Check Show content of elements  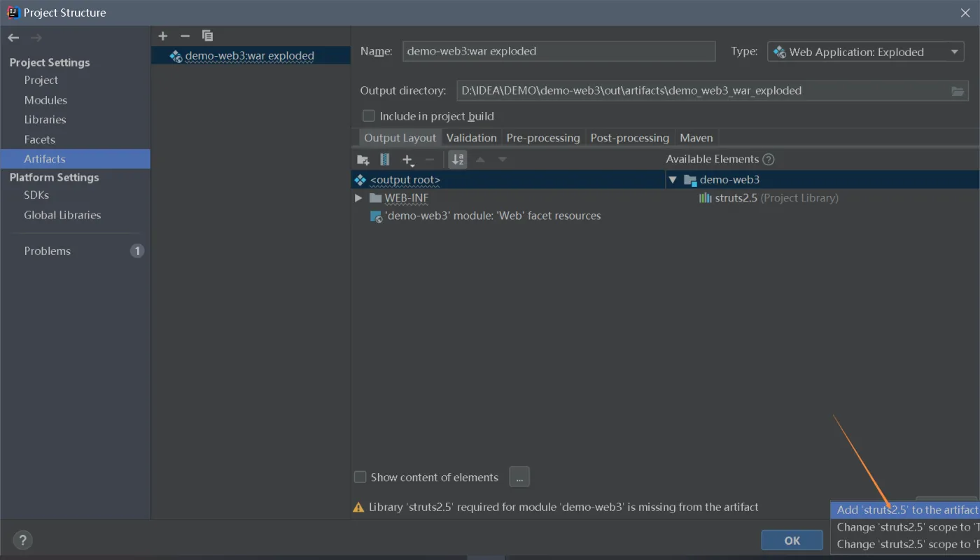pyautogui.click(x=360, y=477)
